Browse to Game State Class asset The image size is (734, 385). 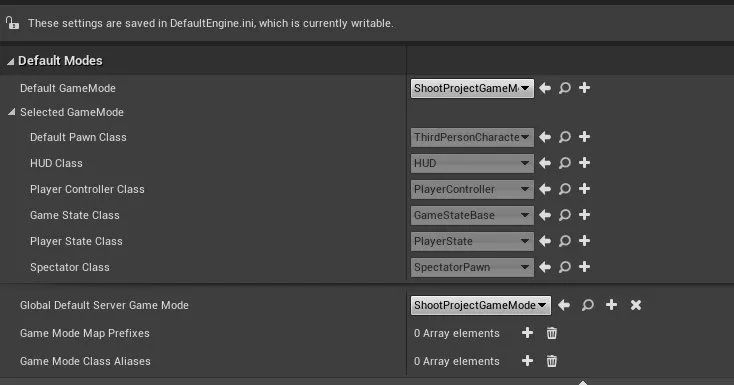[x=565, y=215]
